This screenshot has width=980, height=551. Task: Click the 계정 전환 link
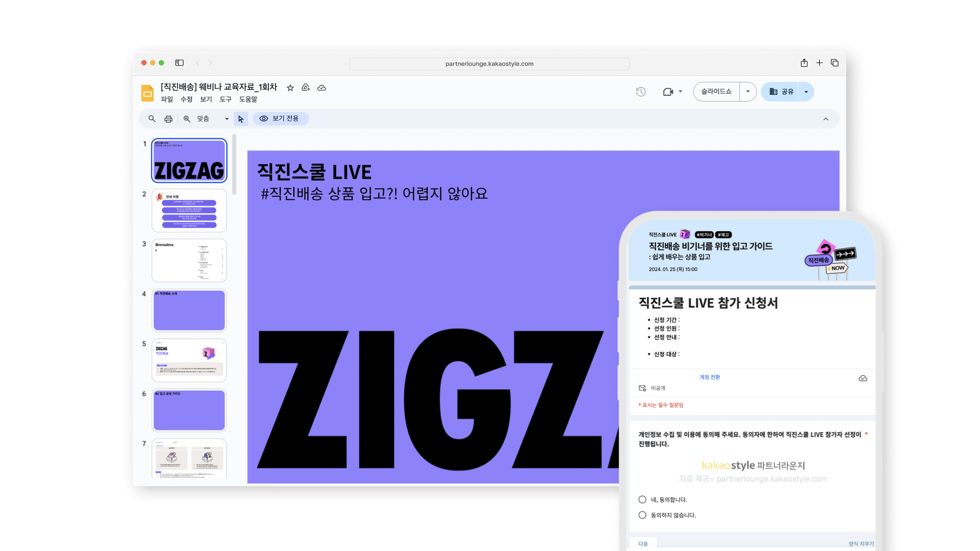709,377
